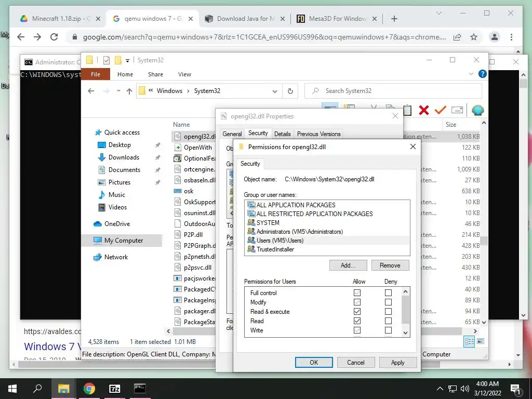
Task: Switch Explorer to large thumbnails view
Action: pyautogui.click(x=481, y=341)
